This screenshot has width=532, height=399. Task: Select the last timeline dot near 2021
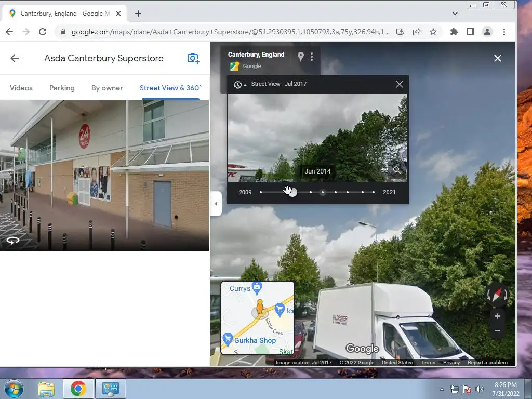click(x=374, y=192)
